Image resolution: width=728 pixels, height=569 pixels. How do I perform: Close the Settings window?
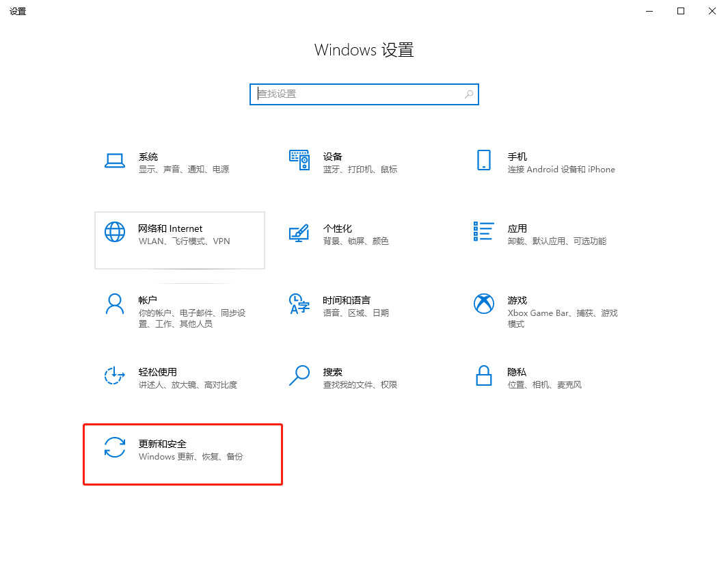pos(712,11)
